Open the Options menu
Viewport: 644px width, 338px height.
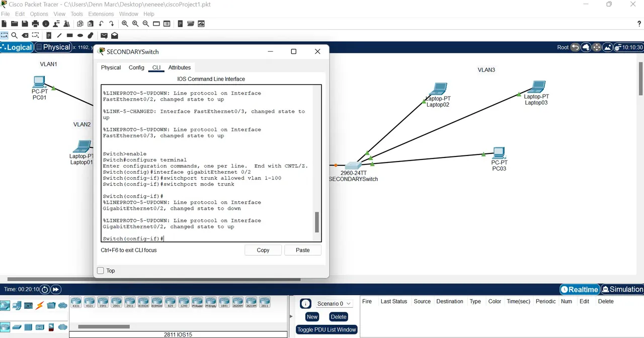click(39, 14)
